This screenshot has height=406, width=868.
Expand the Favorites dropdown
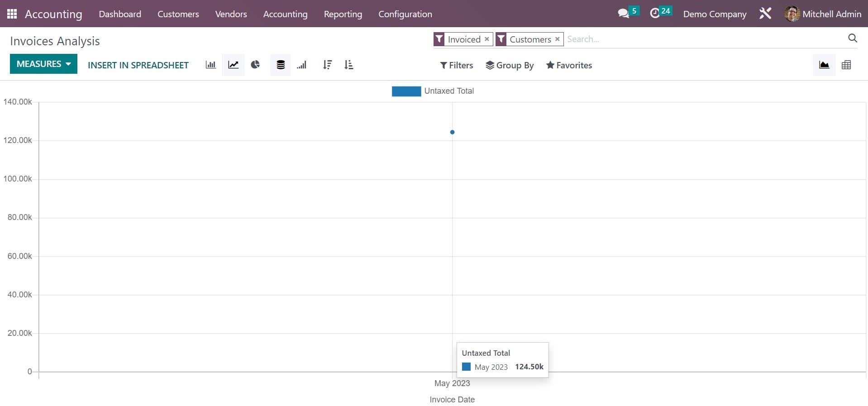click(569, 65)
